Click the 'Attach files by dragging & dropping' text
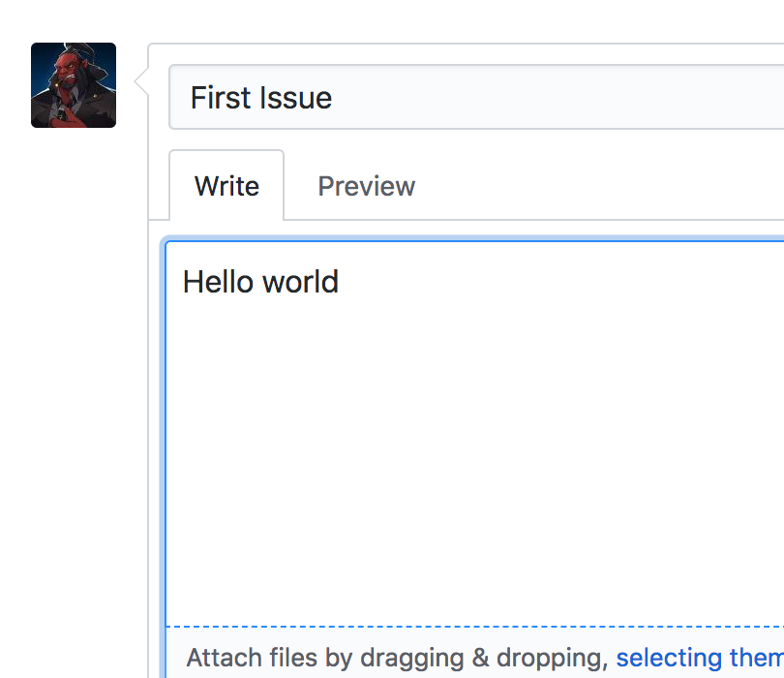The width and height of the screenshot is (784, 678). 397,658
